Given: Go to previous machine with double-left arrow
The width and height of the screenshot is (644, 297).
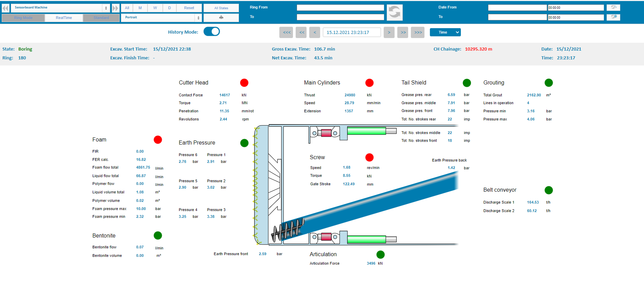Looking at the screenshot, I should pyautogui.click(x=5, y=8).
